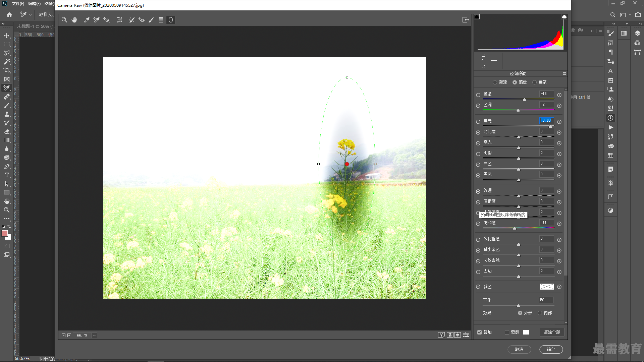Select the Transform tool in Camera Raw

point(119,20)
